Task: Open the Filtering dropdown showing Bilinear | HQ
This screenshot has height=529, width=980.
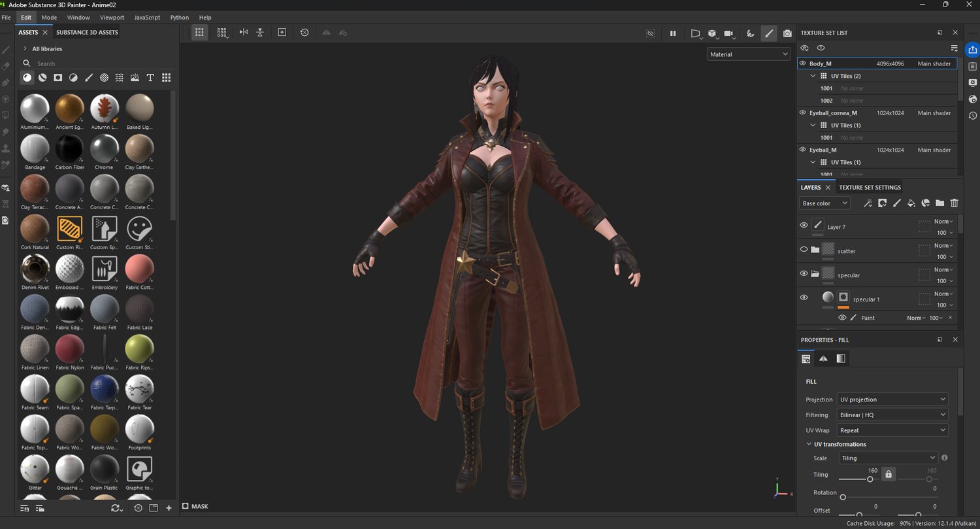Action: tap(892, 415)
